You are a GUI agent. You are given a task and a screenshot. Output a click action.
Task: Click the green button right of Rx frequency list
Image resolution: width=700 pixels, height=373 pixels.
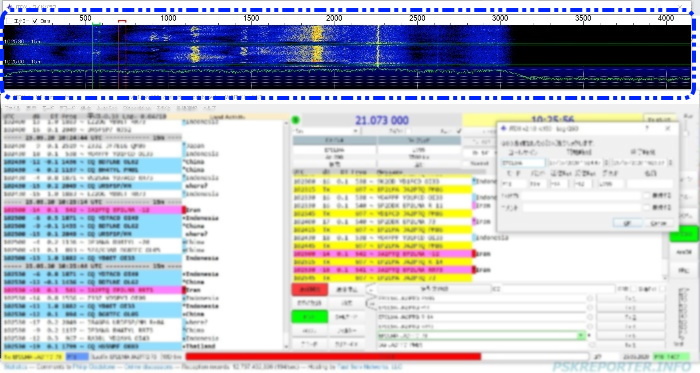point(683,234)
